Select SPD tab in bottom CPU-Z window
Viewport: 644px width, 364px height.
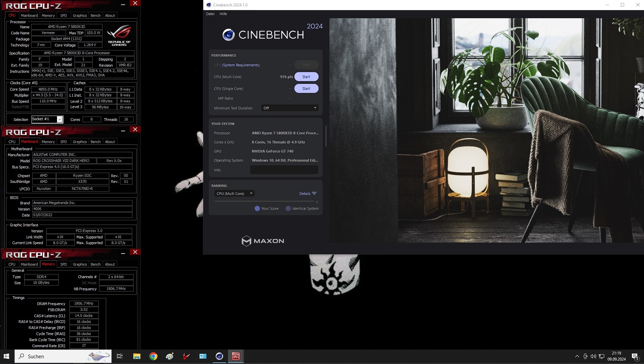click(x=64, y=264)
